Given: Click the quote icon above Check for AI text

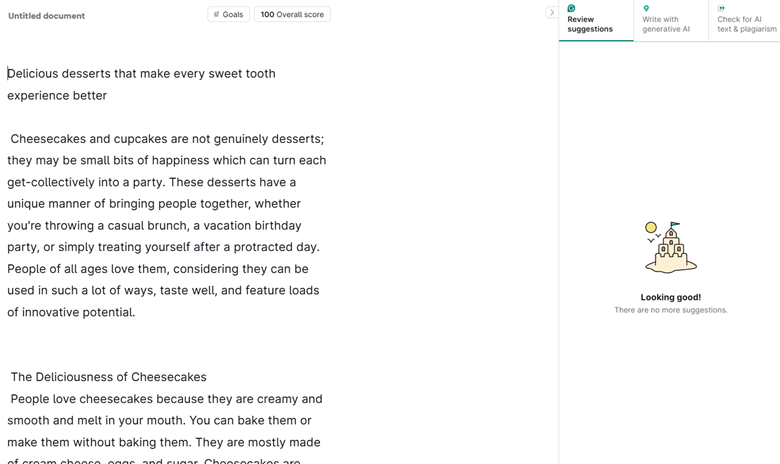Looking at the screenshot, I should (721, 8).
